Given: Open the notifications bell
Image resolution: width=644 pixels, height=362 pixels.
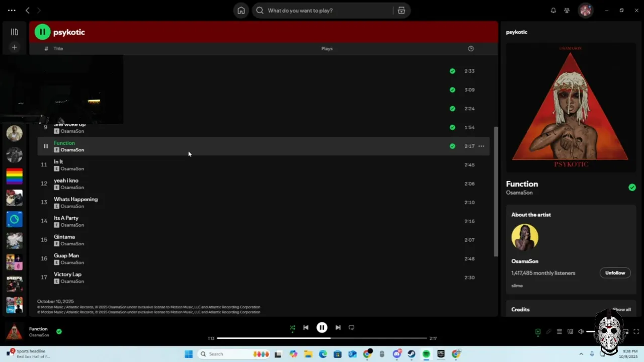Looking at the screenshot, I should tap(553, 11).
